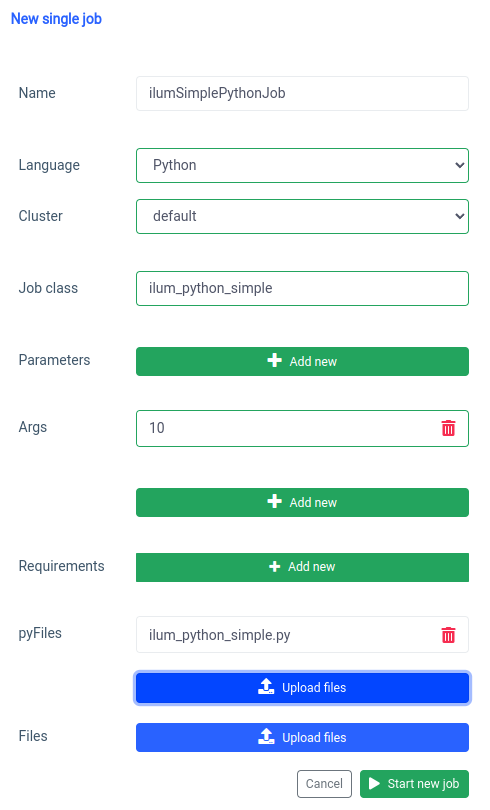This screenshot has height=810, width=490.
Task: Open the Cluster dropdown showing default
Action: pyautogui.click(x=302, y=216)
